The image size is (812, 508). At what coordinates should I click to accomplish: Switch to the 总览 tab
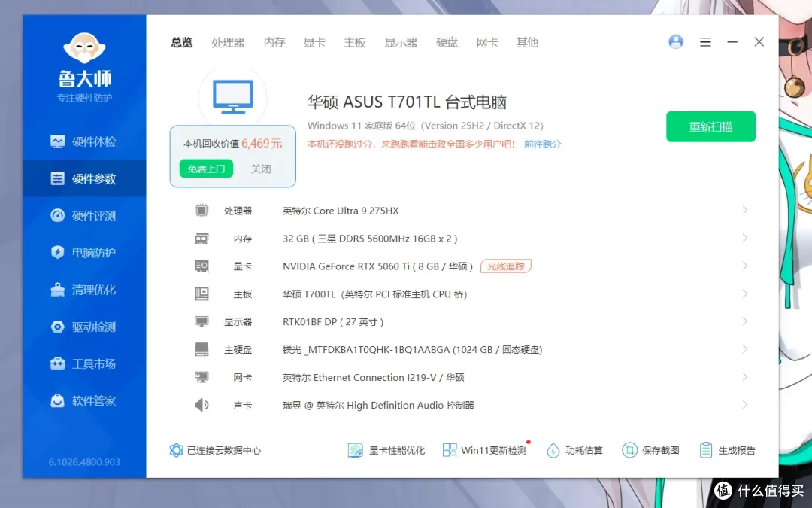(182, 42)
